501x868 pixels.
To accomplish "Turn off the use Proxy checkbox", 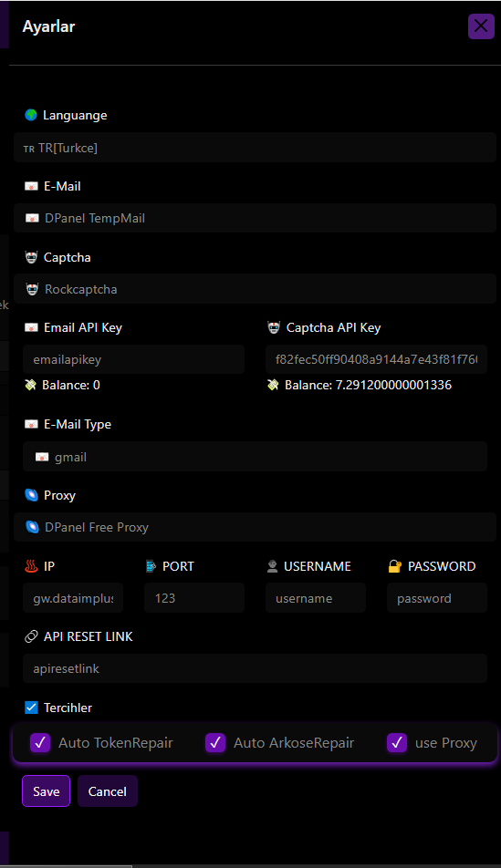I will point(397,743).
